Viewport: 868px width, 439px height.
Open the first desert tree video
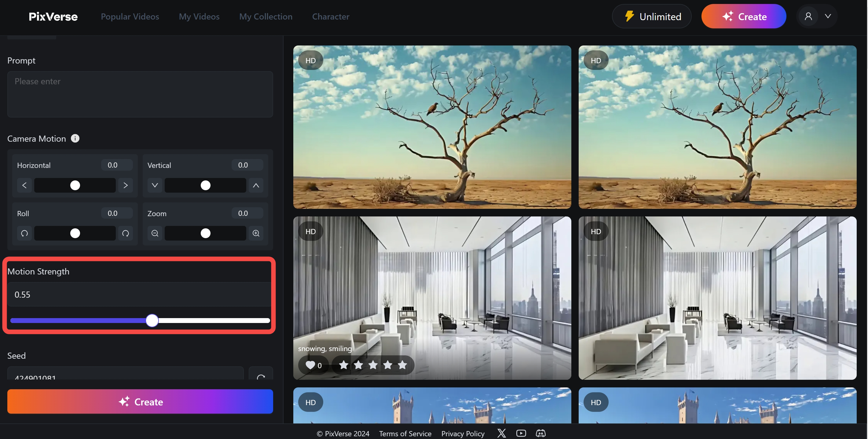tap(432, 127)
